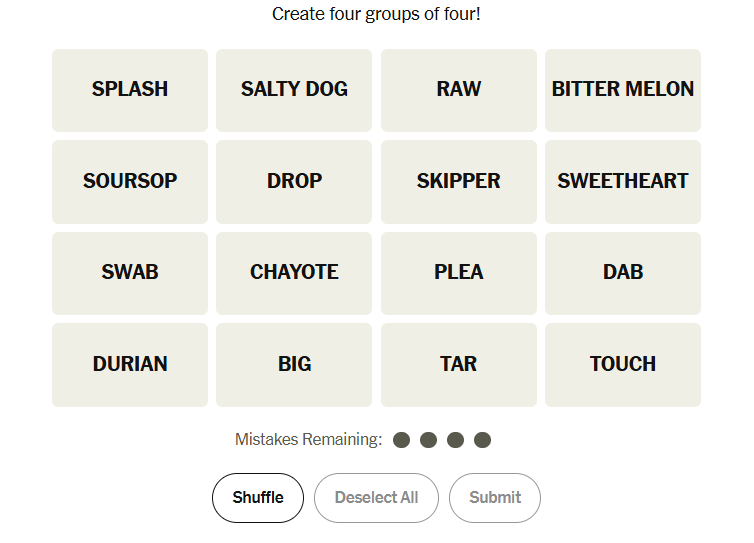754x543 pixels.
Task: Submit the selected group
Action: (495, 498)
